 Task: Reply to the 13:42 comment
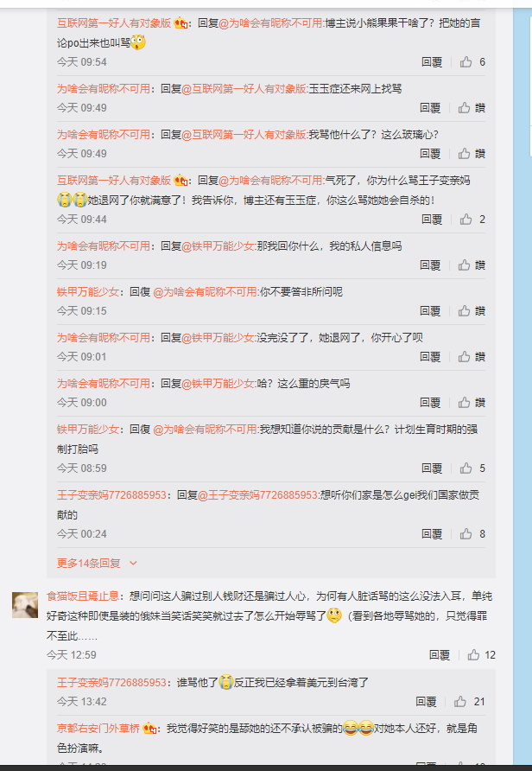(426, 702)
